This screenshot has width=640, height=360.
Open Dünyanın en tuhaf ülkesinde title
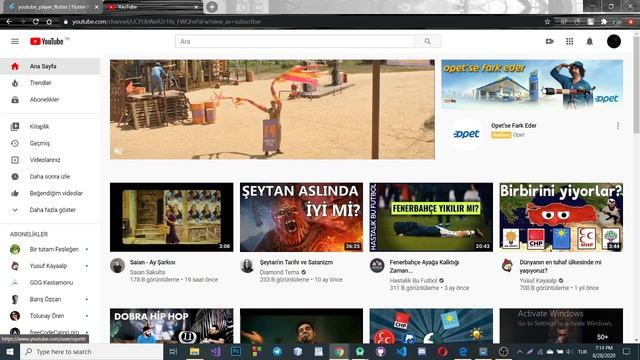point(560,267)
